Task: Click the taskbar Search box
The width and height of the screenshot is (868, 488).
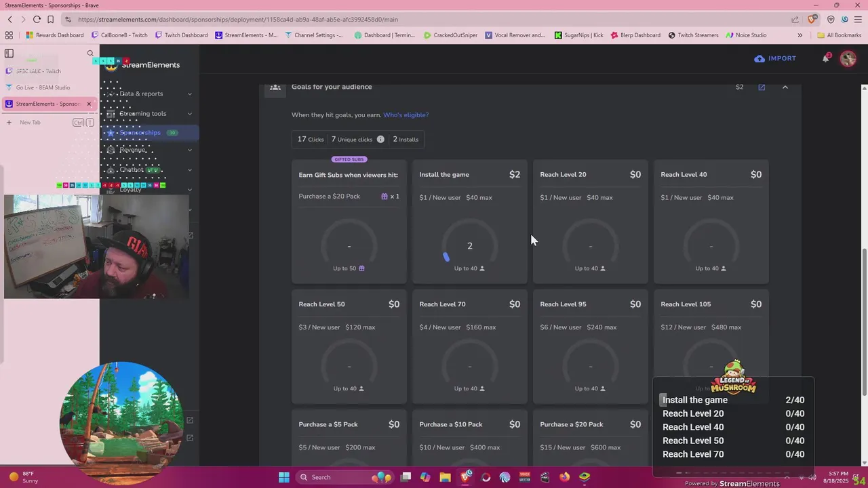Action: 345,477
